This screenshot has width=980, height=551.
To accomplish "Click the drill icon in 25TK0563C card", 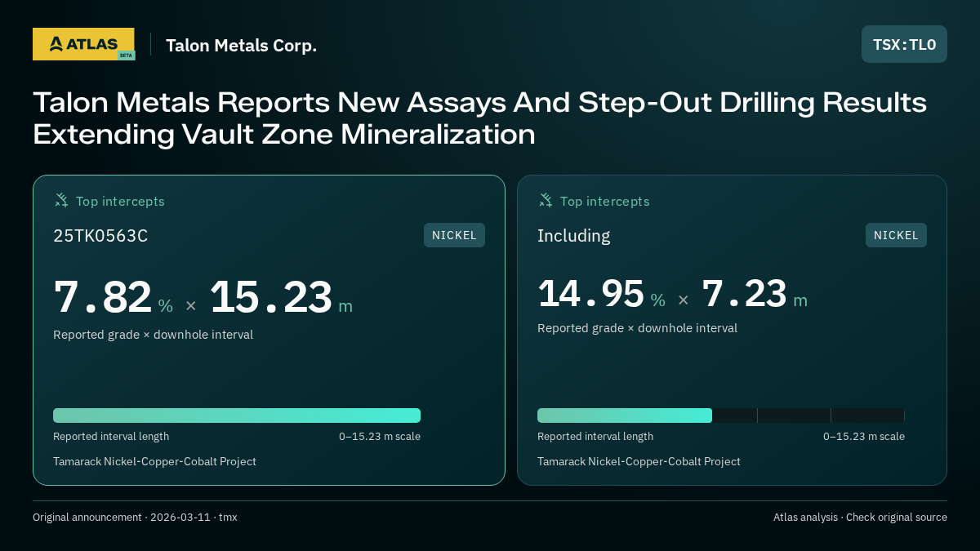I will click(61, 200).
